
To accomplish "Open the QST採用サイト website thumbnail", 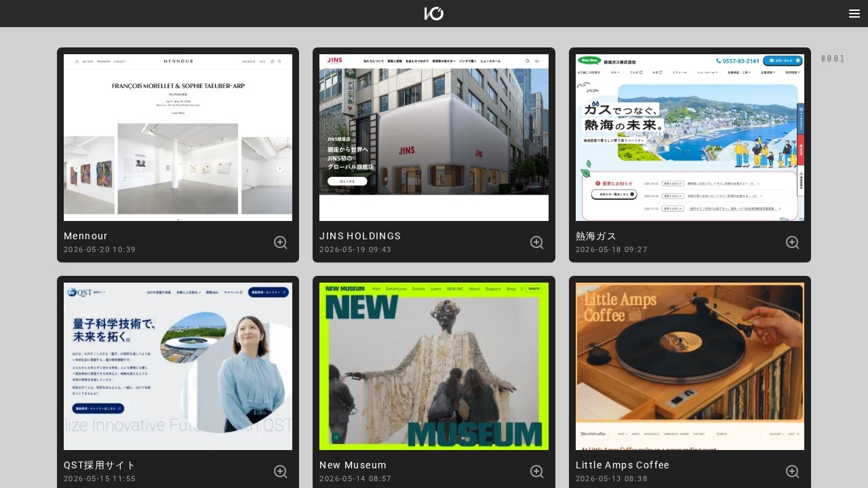I will coord(178,366).
